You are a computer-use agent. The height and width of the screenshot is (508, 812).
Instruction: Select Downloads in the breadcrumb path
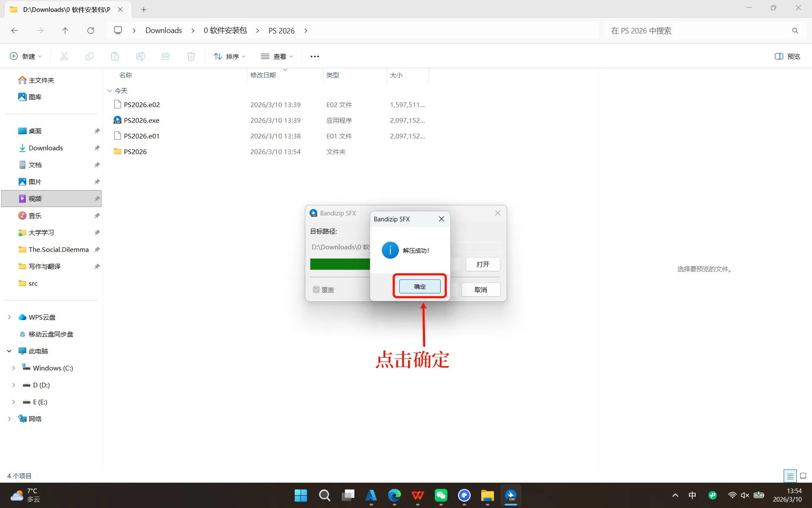(x=164, y=30)
